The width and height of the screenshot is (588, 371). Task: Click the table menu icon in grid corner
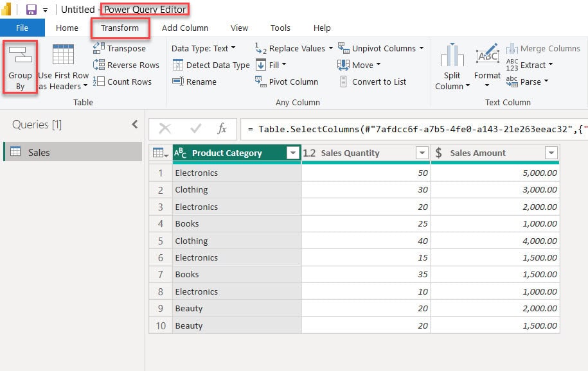pos(161,153)
